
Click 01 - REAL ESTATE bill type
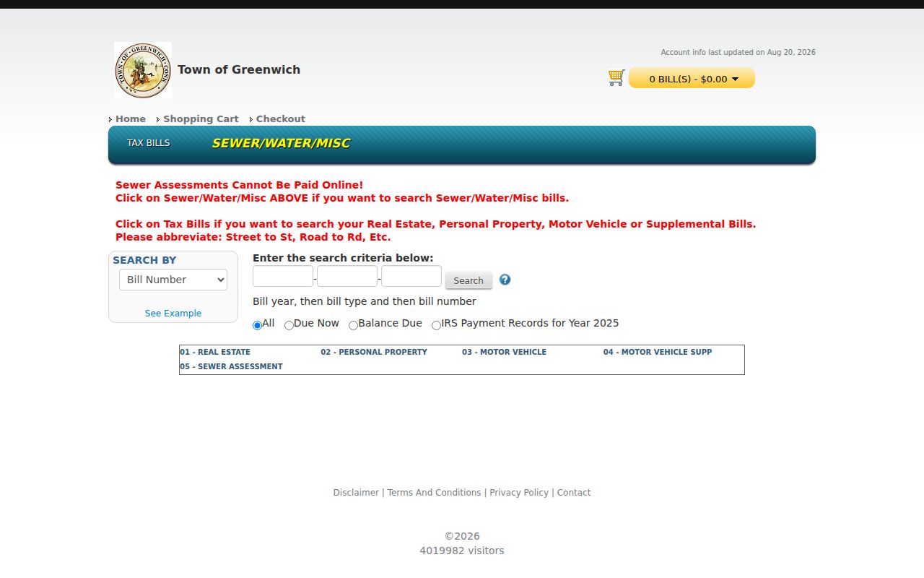215,352
